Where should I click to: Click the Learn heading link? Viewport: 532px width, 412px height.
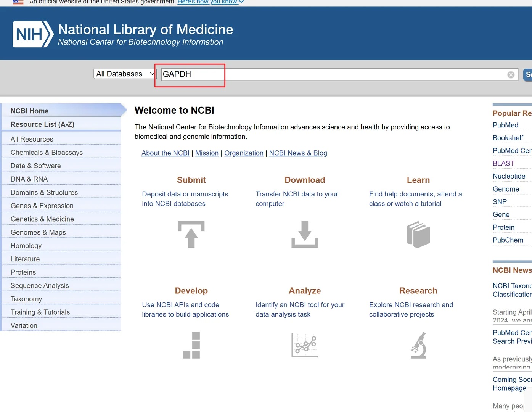click(418, 180)
